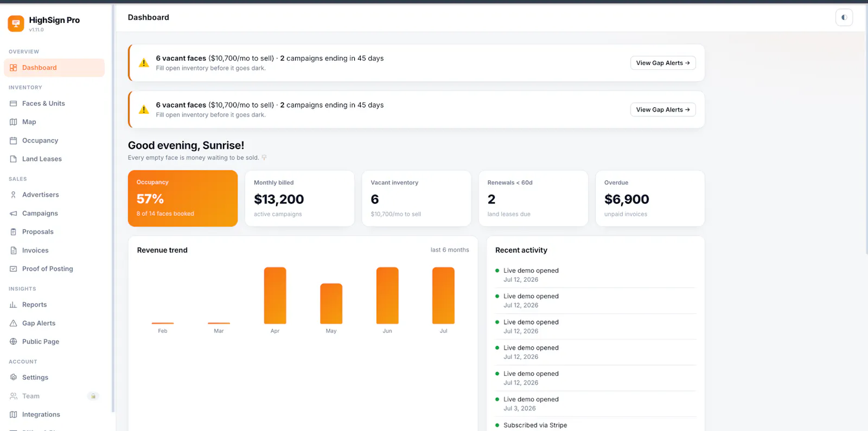This screenshot has width=868, height=431.
Task: Click the Public Page globe icon
Action: click(x=14, y=342)
